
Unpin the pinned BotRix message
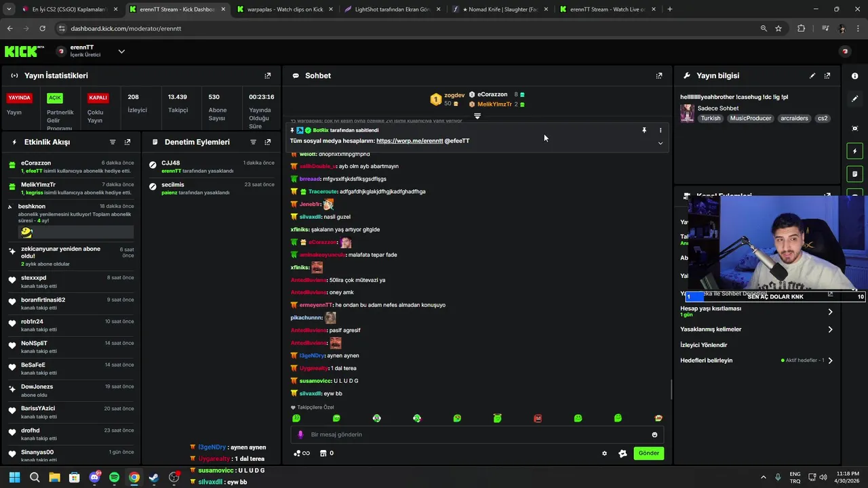644,130
